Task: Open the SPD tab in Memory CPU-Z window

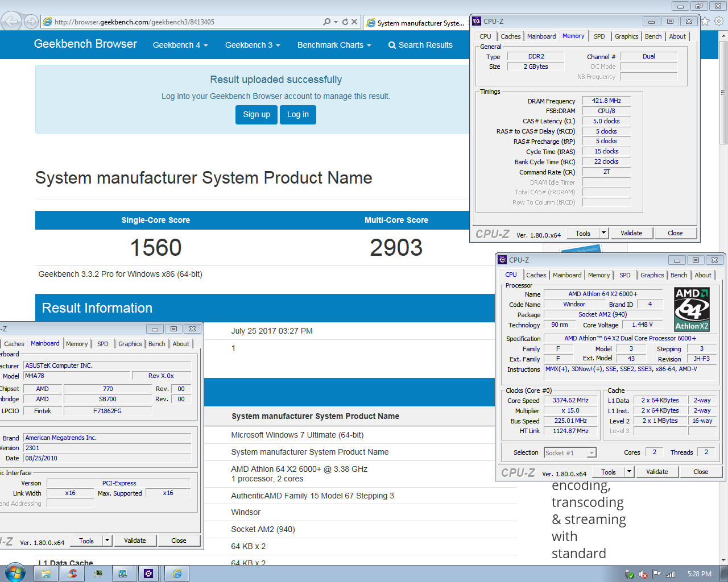Action: pyautogui.click(x=599, y=36)
